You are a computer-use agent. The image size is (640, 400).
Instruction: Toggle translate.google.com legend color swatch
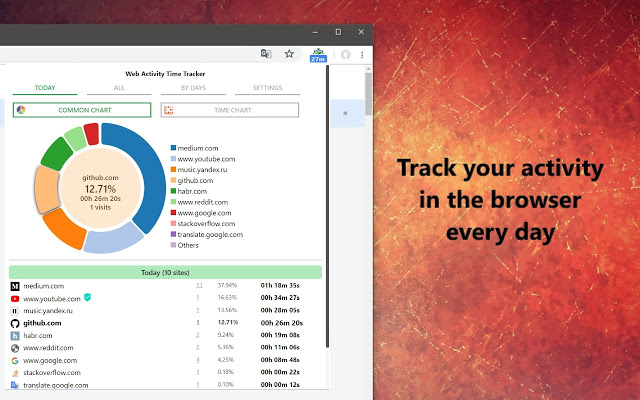[173, 234]
